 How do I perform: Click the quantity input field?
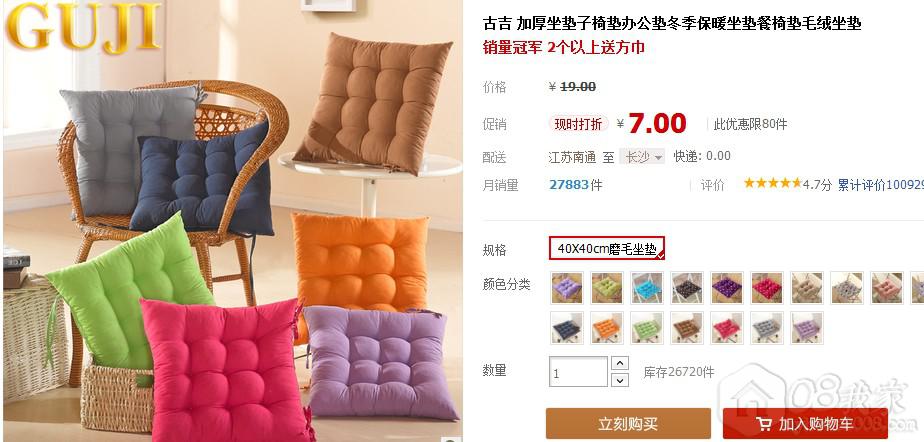pyautogui.click(x=578, y=372)
